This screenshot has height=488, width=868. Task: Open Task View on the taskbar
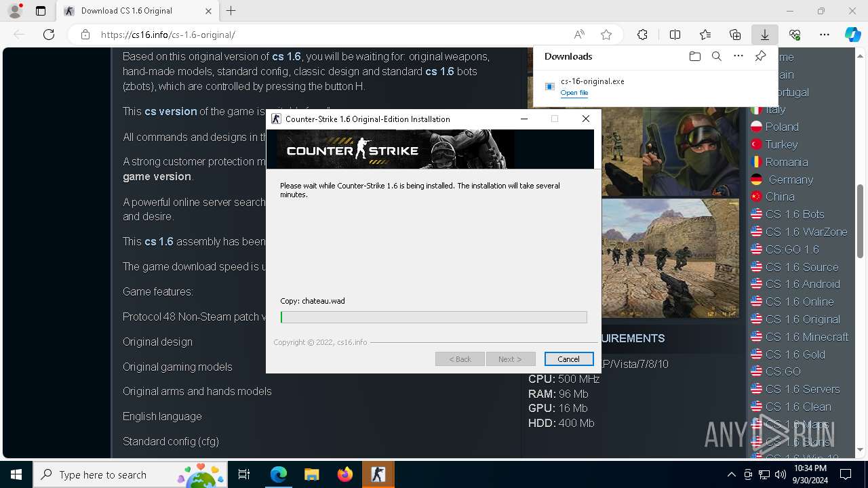coord(244,474)
